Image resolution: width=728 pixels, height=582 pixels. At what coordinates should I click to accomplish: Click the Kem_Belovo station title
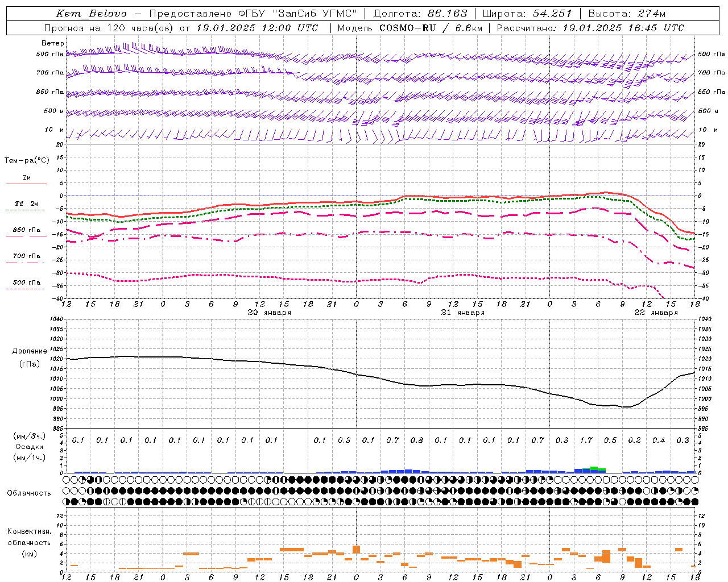91,14
